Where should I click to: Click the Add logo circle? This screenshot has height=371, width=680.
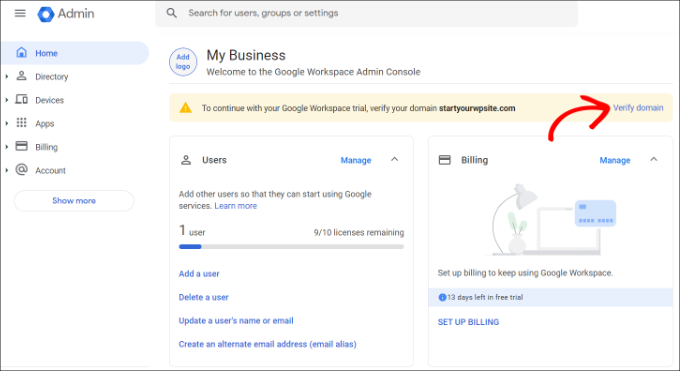click(x=183, y=62)
